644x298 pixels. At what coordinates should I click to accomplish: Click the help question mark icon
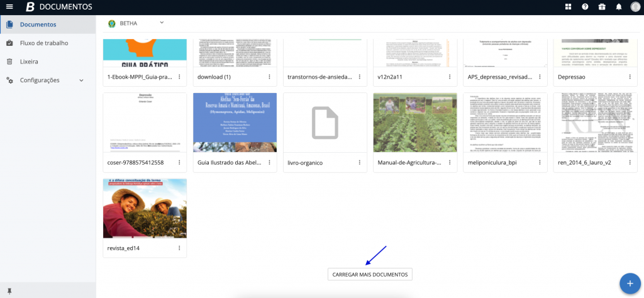click(585, 7)
